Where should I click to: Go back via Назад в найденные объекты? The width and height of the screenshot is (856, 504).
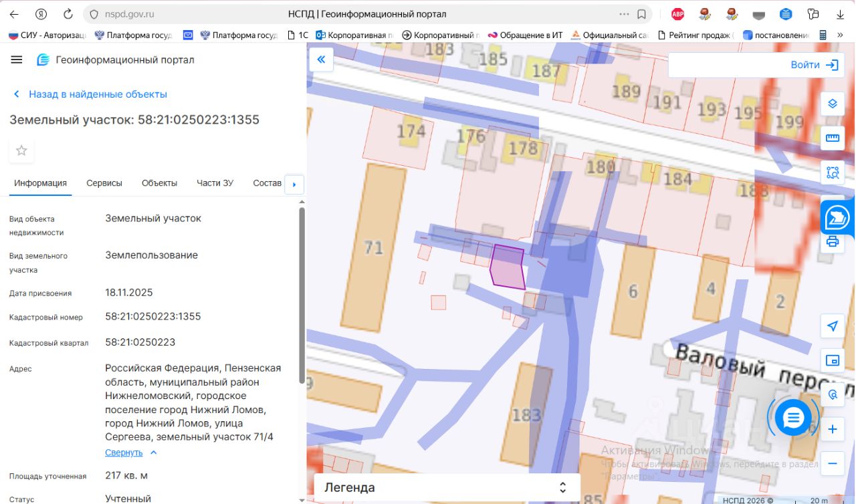coord(90,94)
